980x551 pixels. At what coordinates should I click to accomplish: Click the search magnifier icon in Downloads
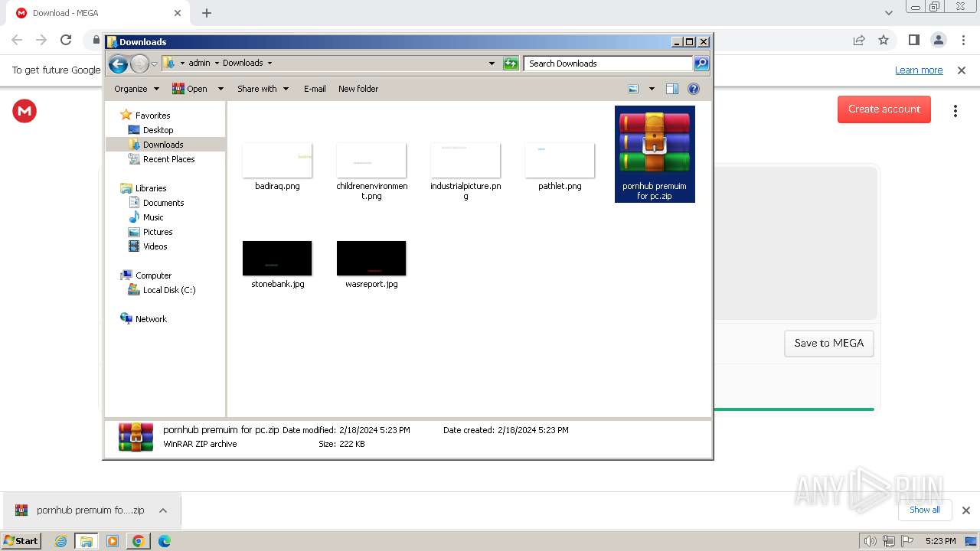coord(701,64)
